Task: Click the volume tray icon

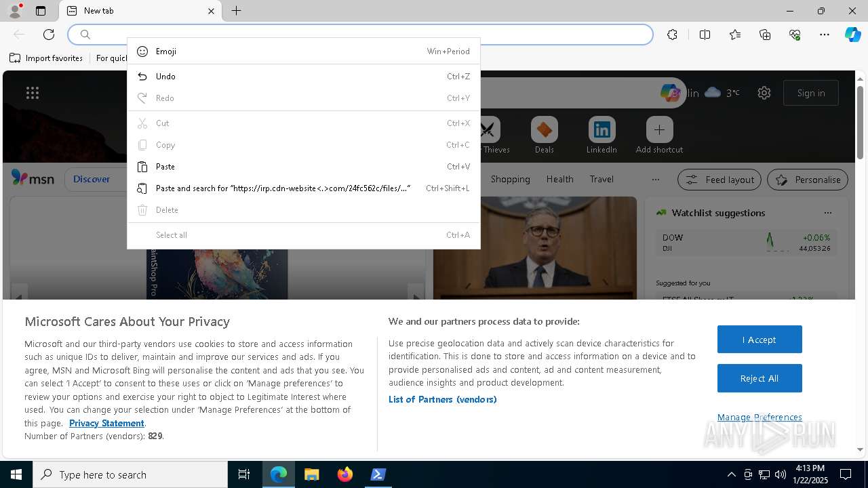Action: (781, 474)
